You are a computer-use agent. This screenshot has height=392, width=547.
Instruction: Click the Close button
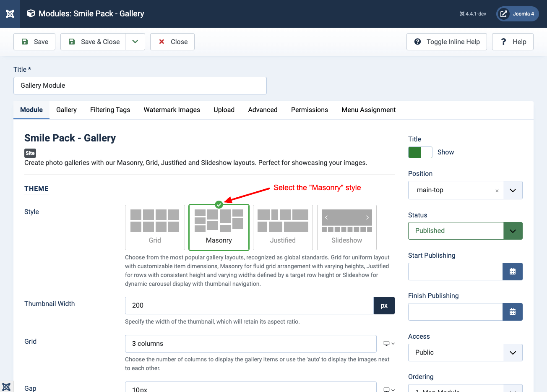172,42
